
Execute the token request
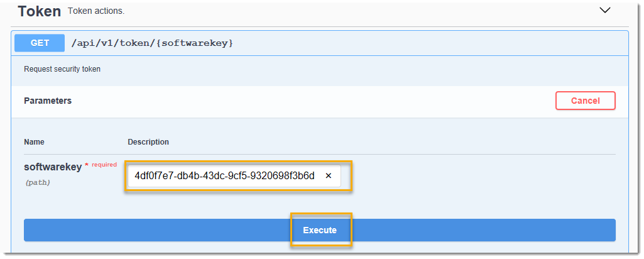(320, 230)
